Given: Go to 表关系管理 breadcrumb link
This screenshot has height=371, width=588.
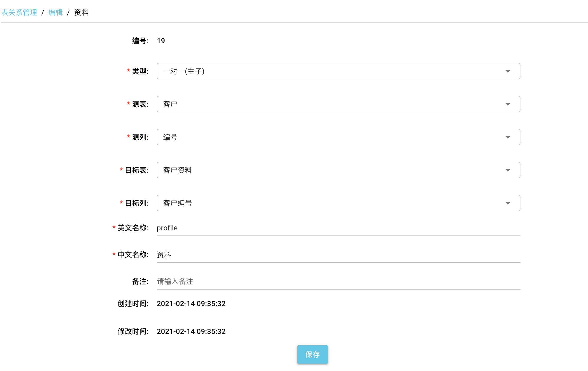Looking at the screenshot, I should (x=19, y=12).
